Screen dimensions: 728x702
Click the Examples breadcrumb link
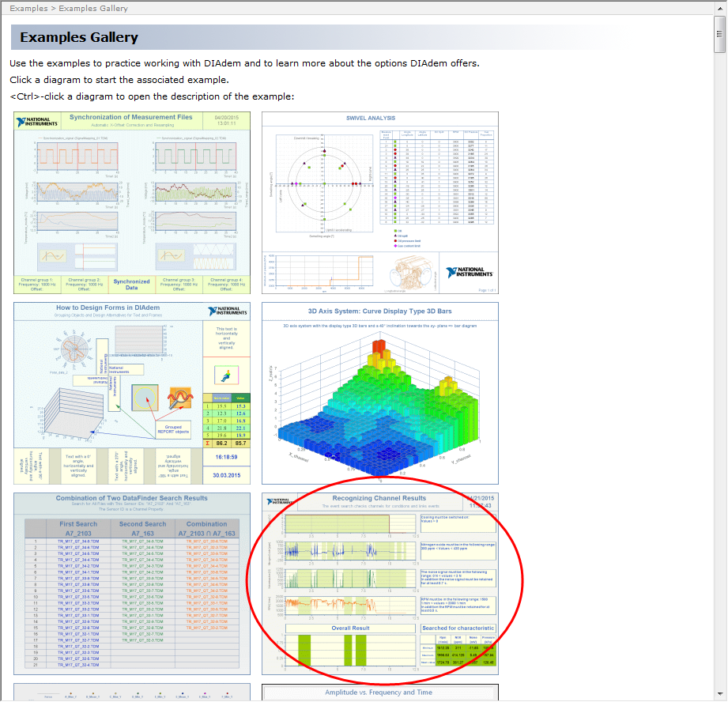28,9
